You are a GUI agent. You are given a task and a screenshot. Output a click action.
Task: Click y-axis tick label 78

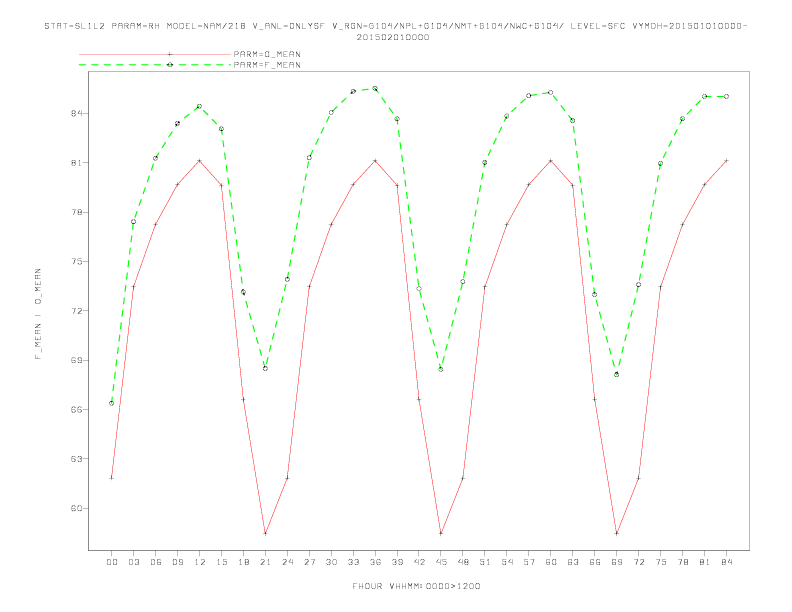(76, 212)
